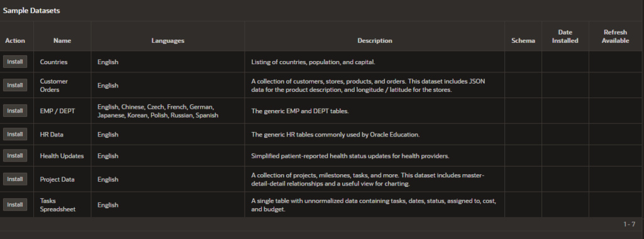The image size is (644, 239).
Task: Click the Date Installed column header
Action: click(565, 36)
